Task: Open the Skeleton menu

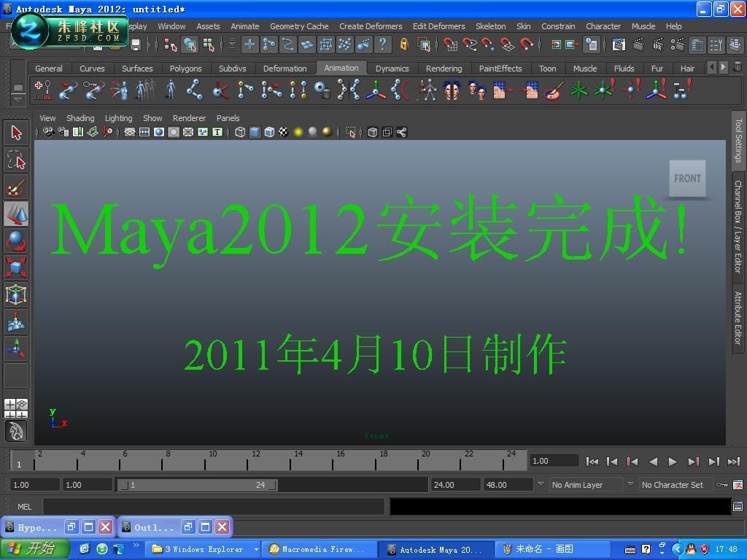Action: click(x=491, y=26)
